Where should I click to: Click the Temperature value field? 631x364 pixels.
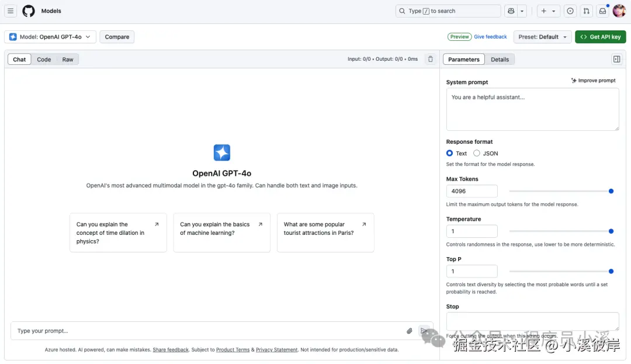471,231
